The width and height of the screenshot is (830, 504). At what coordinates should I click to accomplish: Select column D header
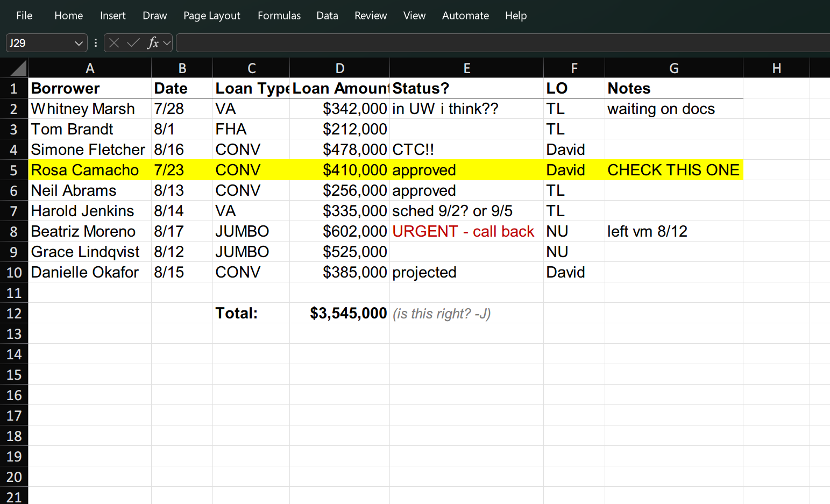[340, 68]
